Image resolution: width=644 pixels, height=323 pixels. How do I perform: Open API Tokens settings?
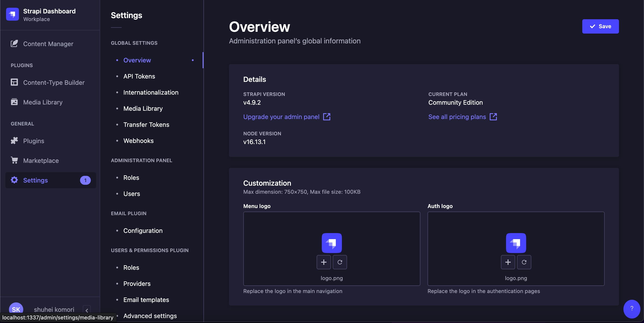[x=139, y=76]
